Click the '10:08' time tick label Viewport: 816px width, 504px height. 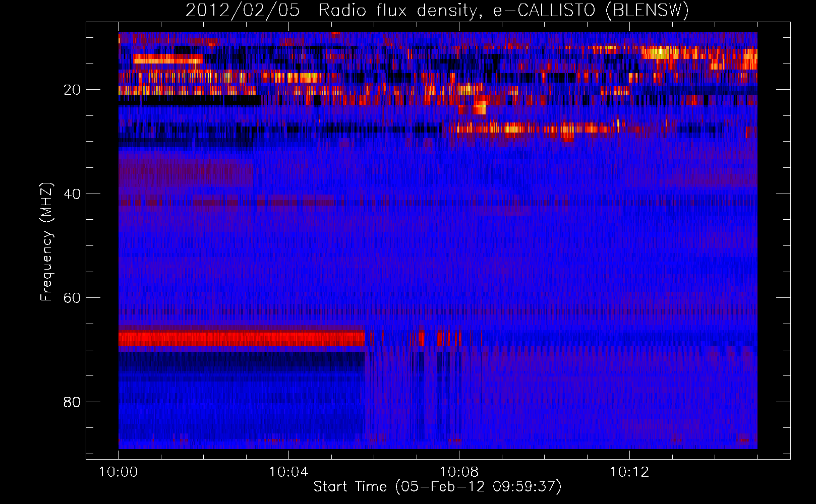(459, 472)
